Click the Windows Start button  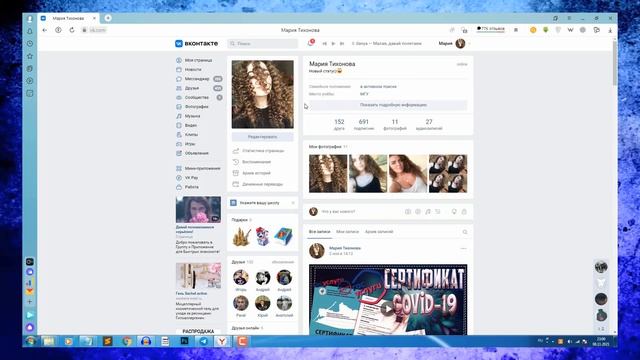tap(30, 341)
